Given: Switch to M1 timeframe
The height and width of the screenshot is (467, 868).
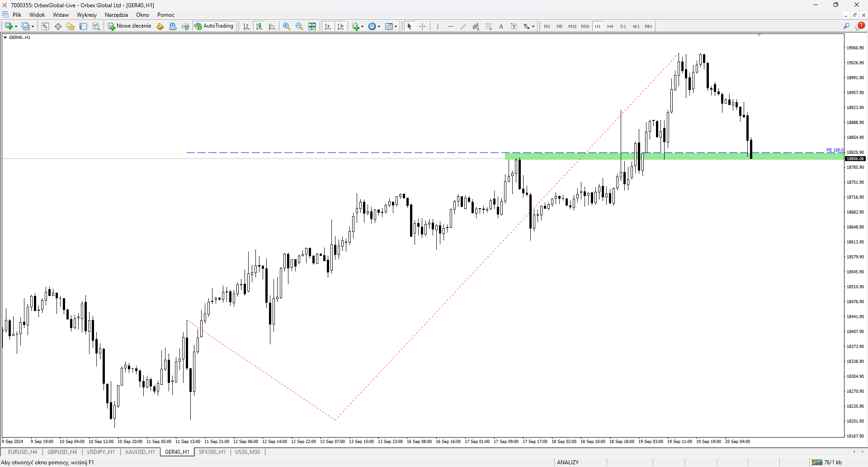Looking at the screenshot, I should coord(547,26).
